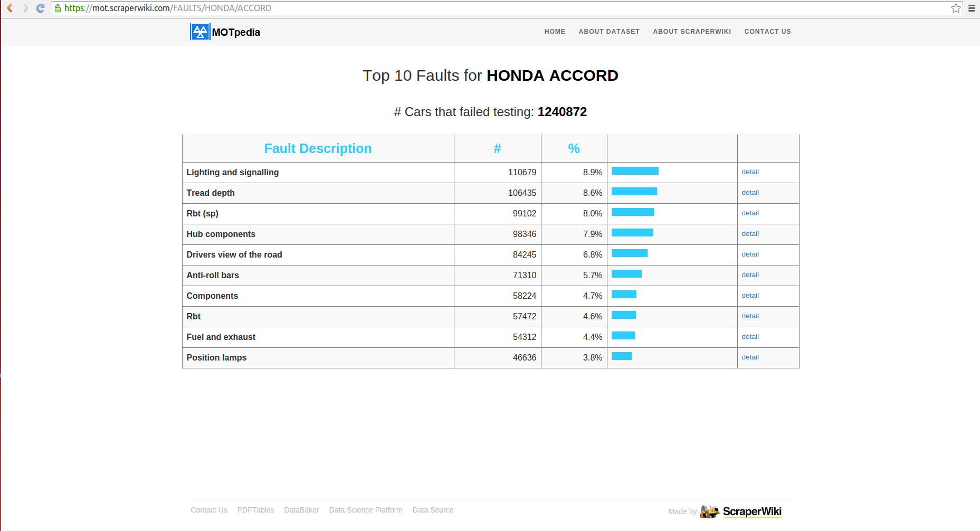This screenshot has width=980, height=531.
Task: Select the Drivers view of the road text
Action: coord(234,254)
